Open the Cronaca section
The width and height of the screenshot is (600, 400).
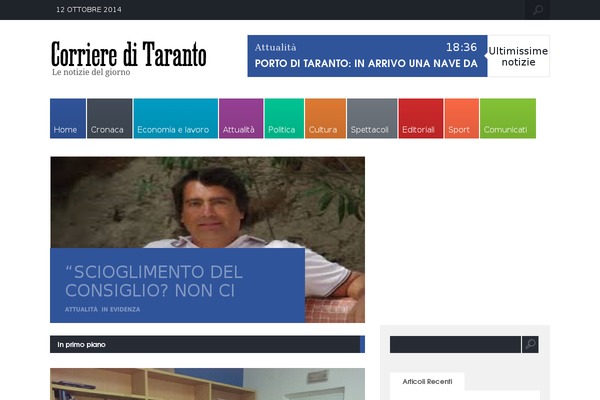click(x=109, y=118)
